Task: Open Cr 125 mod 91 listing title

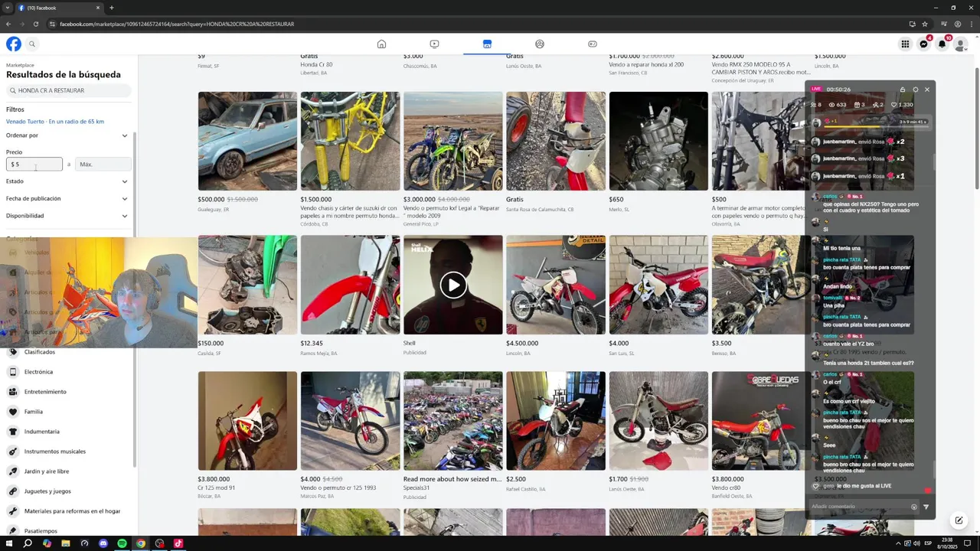Action: pos(216,487)
